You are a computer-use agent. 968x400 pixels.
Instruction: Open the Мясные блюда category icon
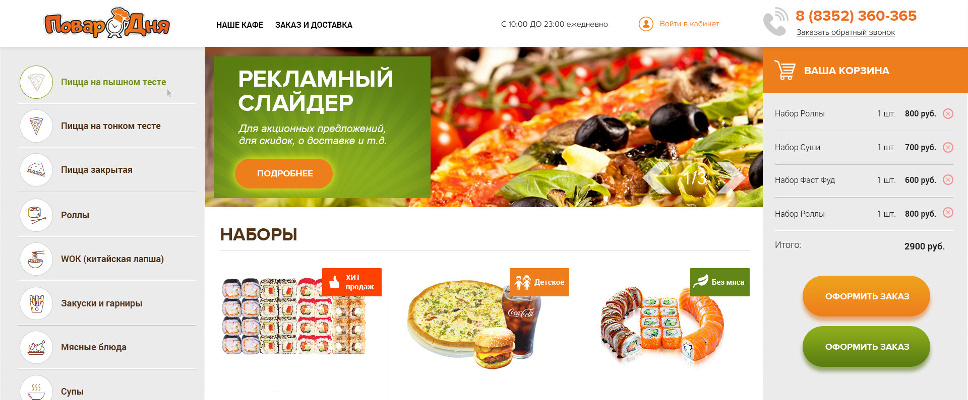click(36, 347)
